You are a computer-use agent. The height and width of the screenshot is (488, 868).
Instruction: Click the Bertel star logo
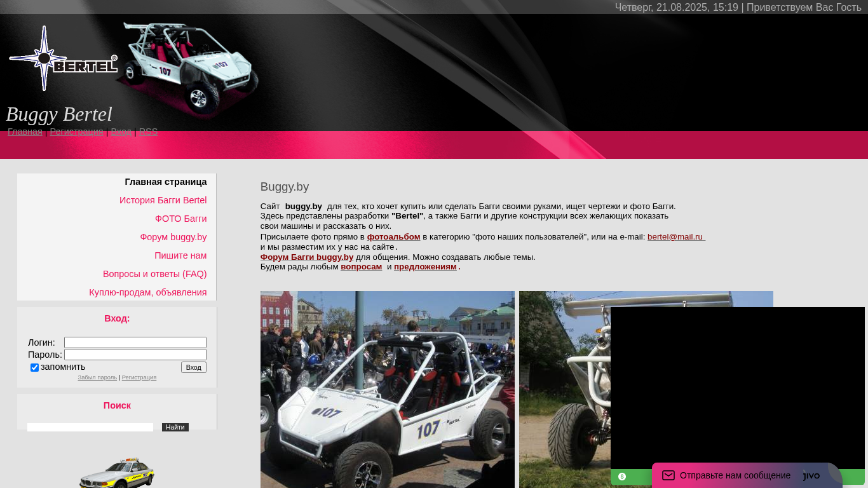coord(63,58)
